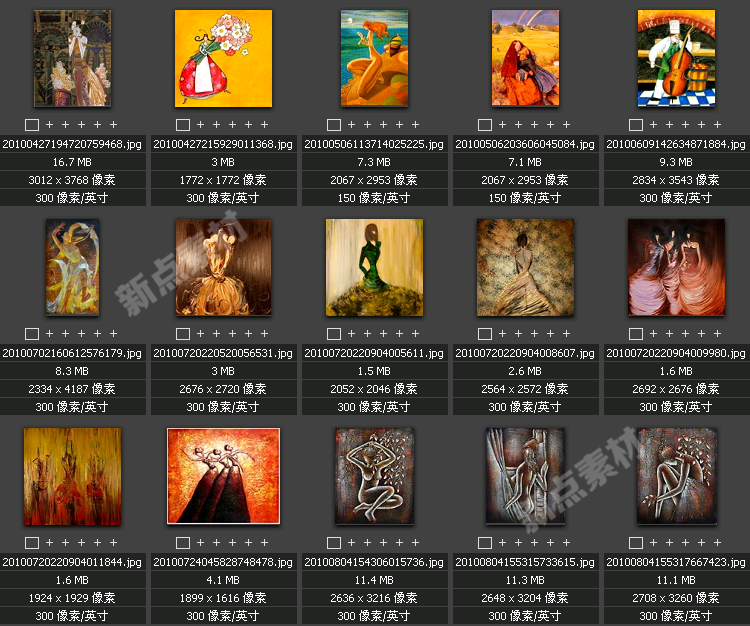Enable the checkbox for 20100609142634871884.jpg
Screen dimensions: 750x626
(x=636, y=125)
